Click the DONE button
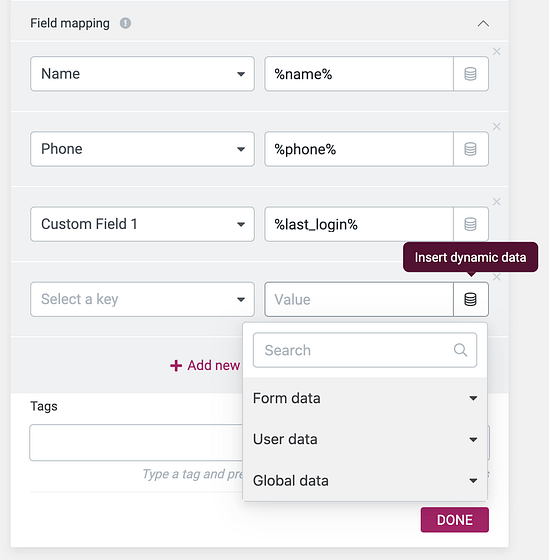Viewport: 549px width, 560px height. [454, 520]
